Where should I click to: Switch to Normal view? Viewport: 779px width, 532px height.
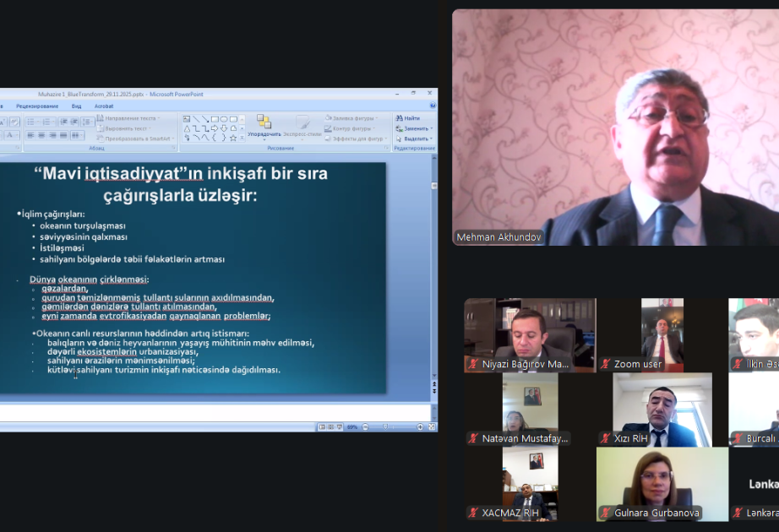coord(322,427)
